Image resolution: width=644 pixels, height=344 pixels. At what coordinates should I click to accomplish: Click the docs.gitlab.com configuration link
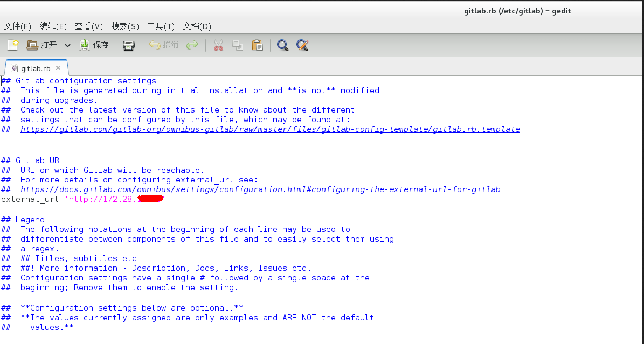(260, 189)
